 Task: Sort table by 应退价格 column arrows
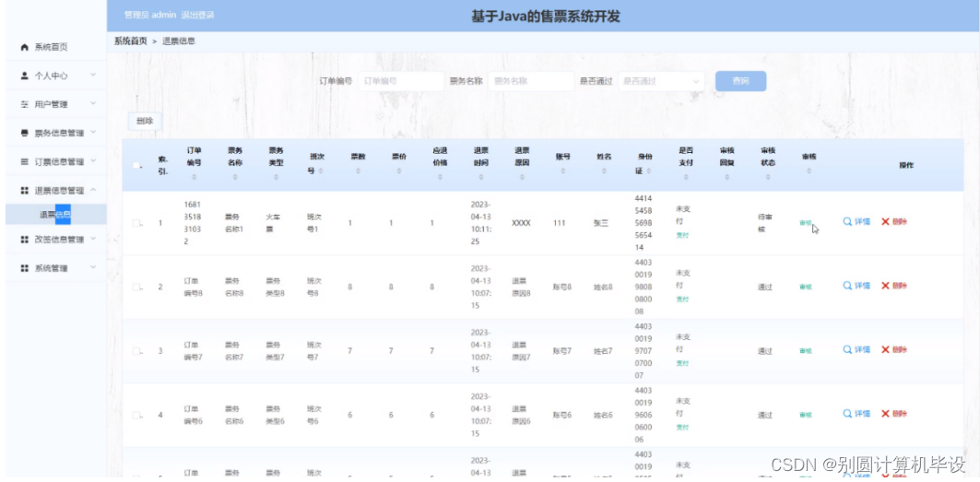440,178
